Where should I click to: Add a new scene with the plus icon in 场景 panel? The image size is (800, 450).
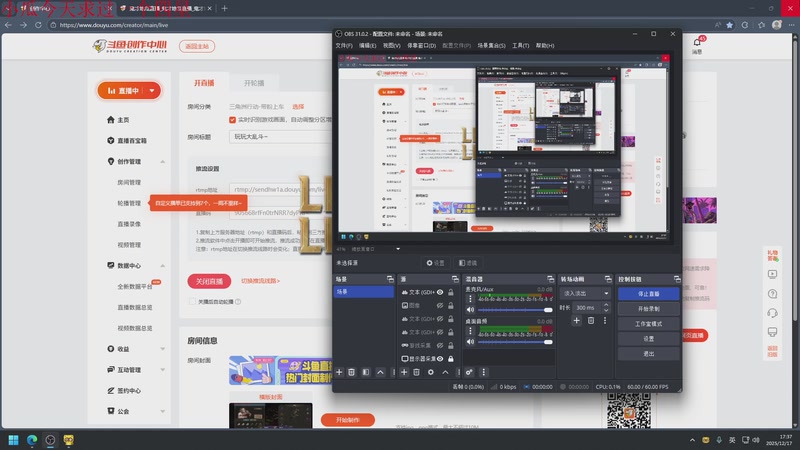point(339,372)
